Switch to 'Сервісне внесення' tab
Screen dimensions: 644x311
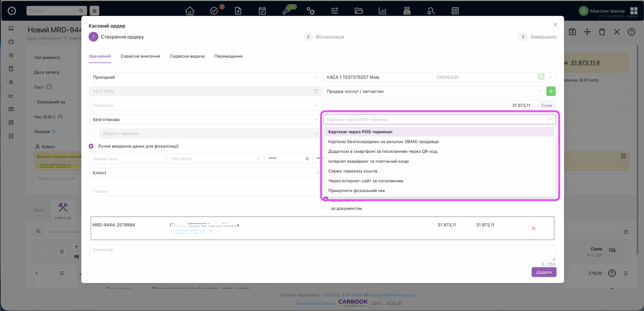click(140, 56)
